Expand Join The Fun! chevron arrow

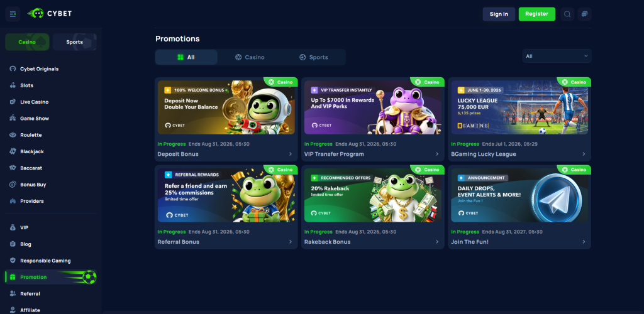584,242
